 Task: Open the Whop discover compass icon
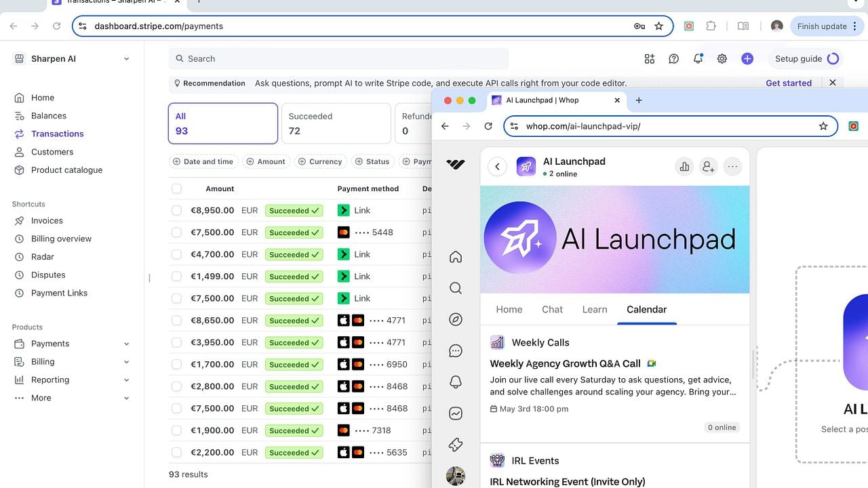pos(456,319)
